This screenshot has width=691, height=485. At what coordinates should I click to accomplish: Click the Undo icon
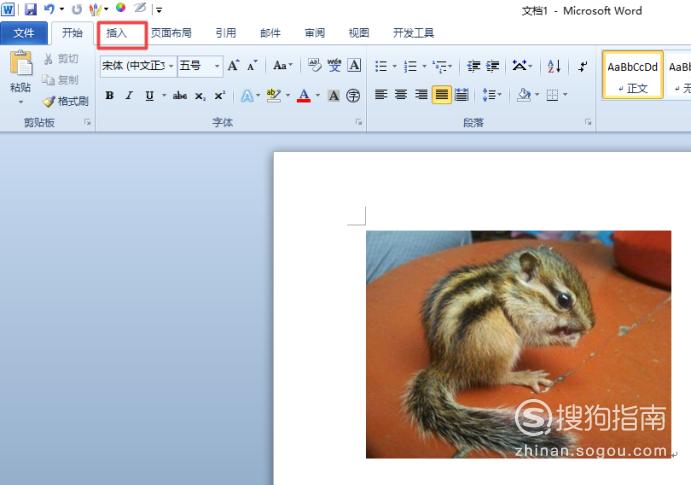[50, 9]
